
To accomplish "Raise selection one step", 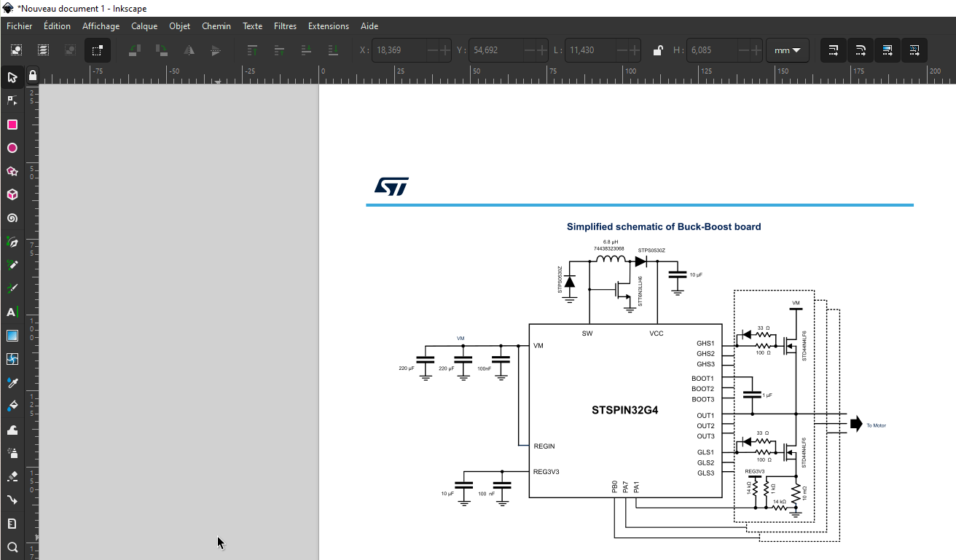I will (x=280, y=50).
